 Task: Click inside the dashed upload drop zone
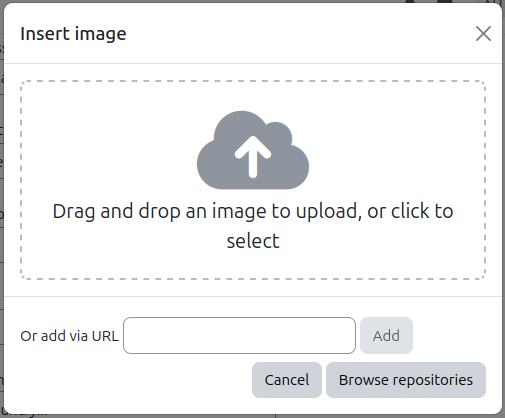tap(253, 180)
